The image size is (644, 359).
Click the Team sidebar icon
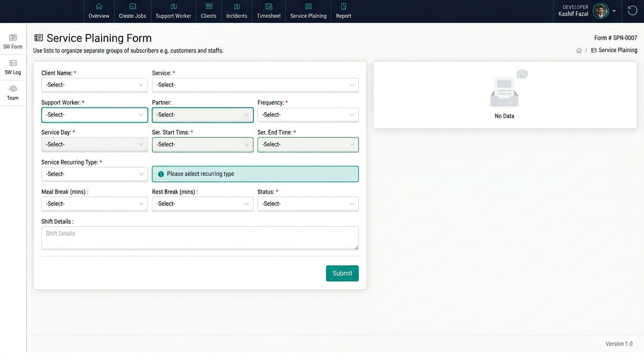coord(13,93)
